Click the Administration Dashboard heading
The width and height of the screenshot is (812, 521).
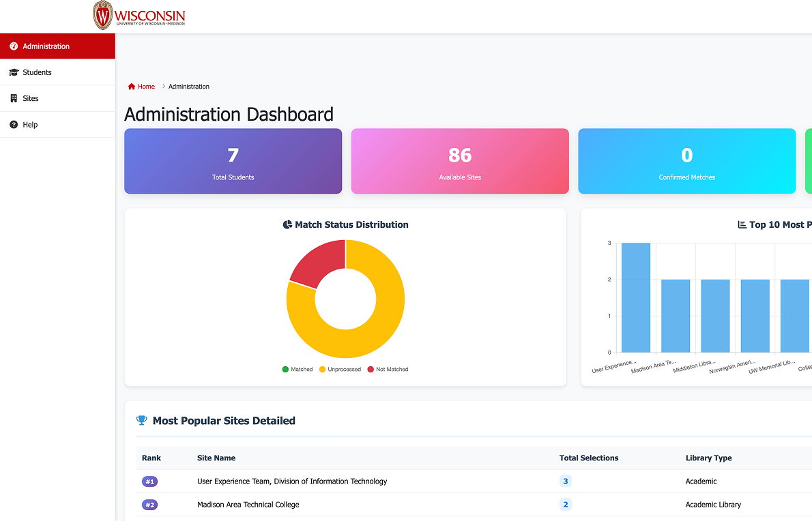coord(229,115)
